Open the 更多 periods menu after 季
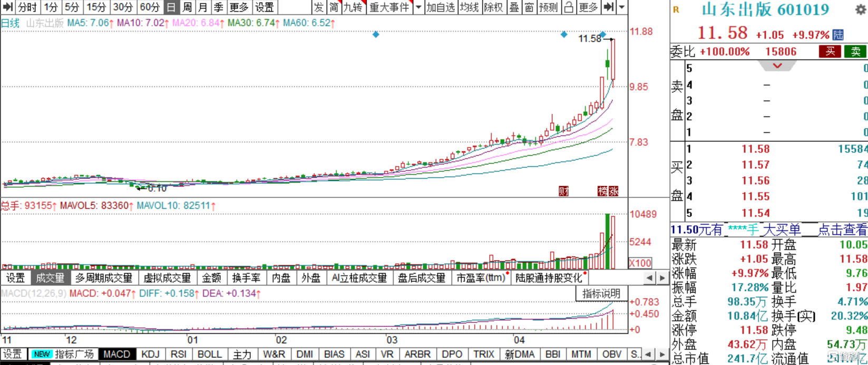 coord(239,7)
